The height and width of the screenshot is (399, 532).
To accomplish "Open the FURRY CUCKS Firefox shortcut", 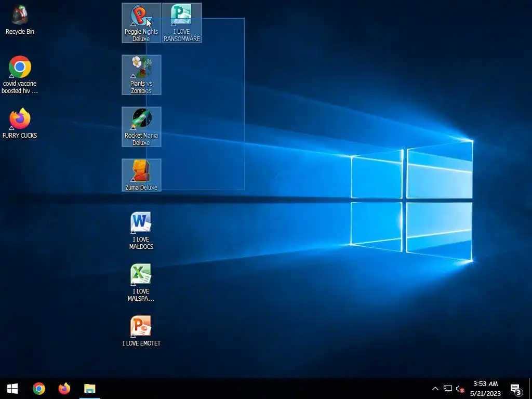I will [x=20, y=124].
